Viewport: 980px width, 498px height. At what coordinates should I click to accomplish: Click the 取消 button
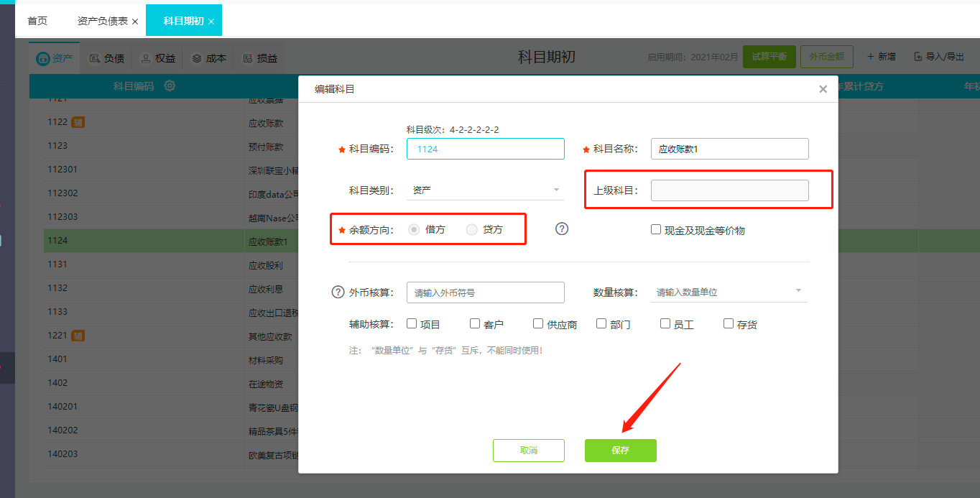pos(529,451)
